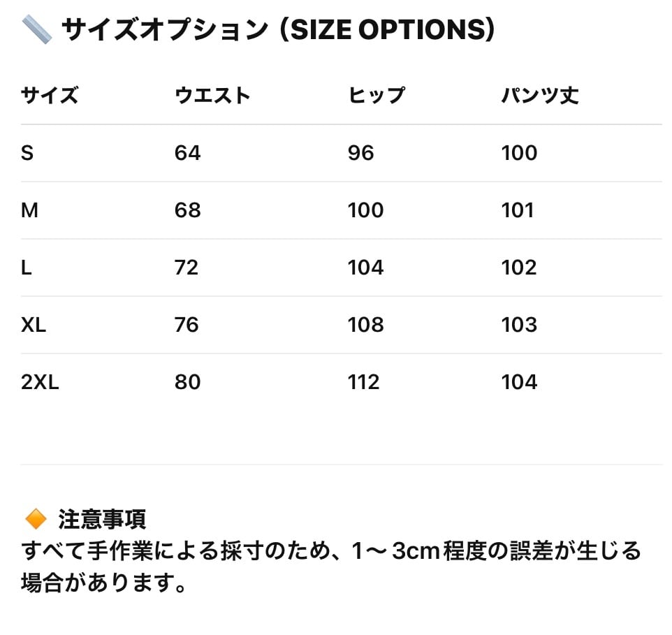Click hip value 96 in the S row
The height and width of the screenshot is (635, 672).
click(x=360, y=153)
